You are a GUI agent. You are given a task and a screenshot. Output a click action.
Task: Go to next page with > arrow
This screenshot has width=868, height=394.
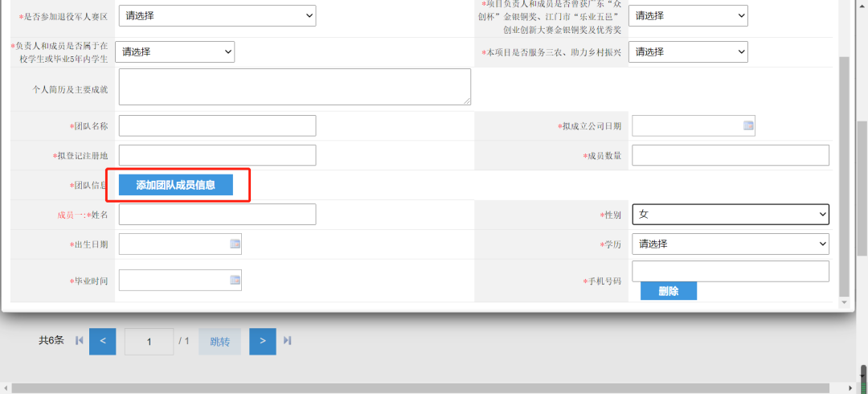pyautogui.click(x=262, y=341)
